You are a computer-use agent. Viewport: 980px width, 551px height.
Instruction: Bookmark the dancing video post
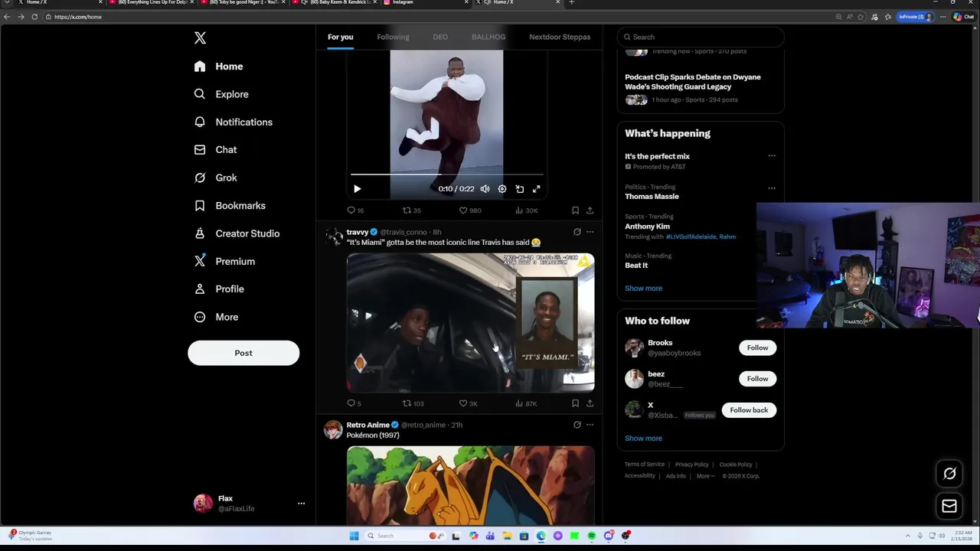coord(575,210)
